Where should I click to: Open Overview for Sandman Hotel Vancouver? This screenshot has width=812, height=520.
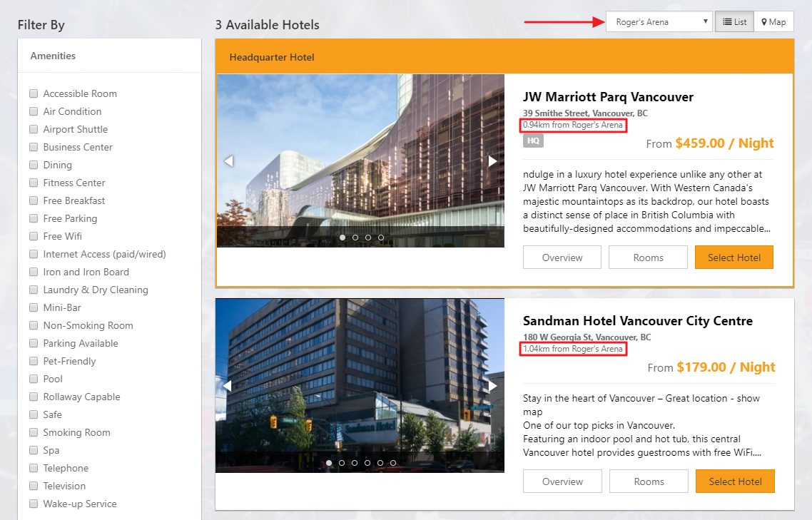pos(562,481)
